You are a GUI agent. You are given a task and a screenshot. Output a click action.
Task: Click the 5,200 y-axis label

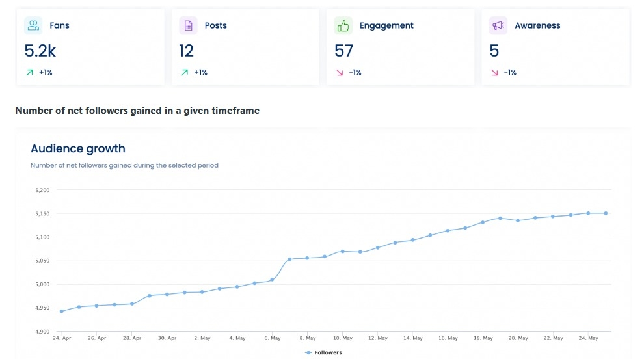click(42, 190)
